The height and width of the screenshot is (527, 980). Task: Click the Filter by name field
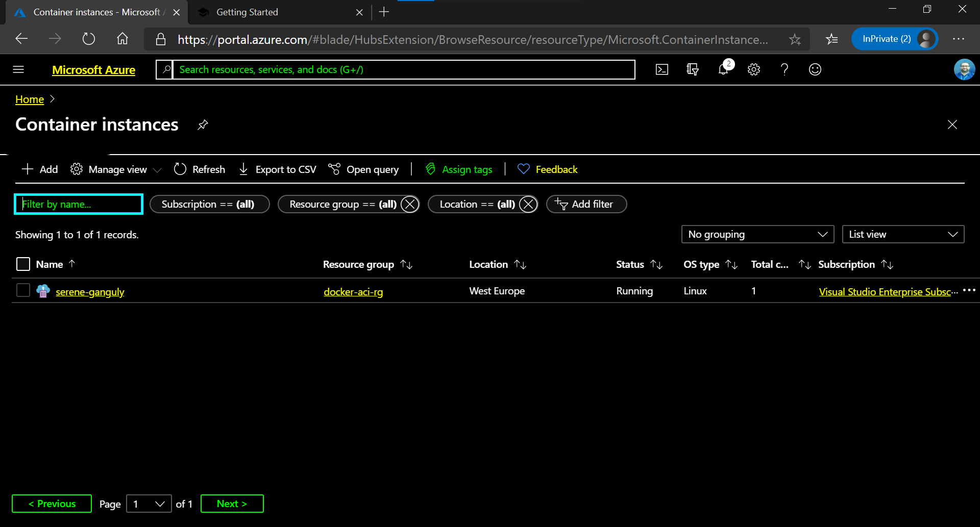click(79, 204)
